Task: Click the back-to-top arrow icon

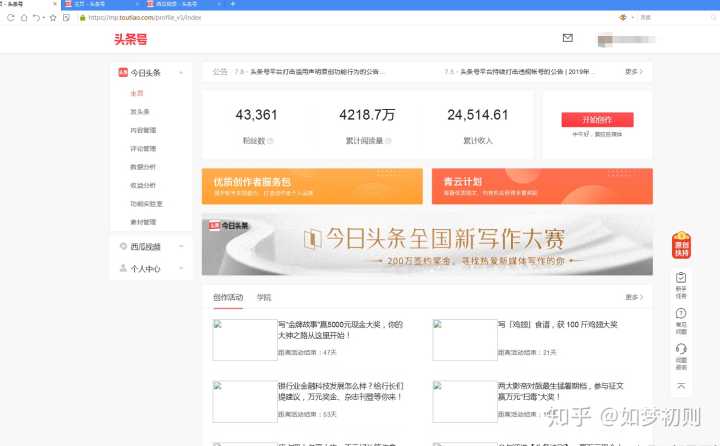Action: tap(680, 384)
